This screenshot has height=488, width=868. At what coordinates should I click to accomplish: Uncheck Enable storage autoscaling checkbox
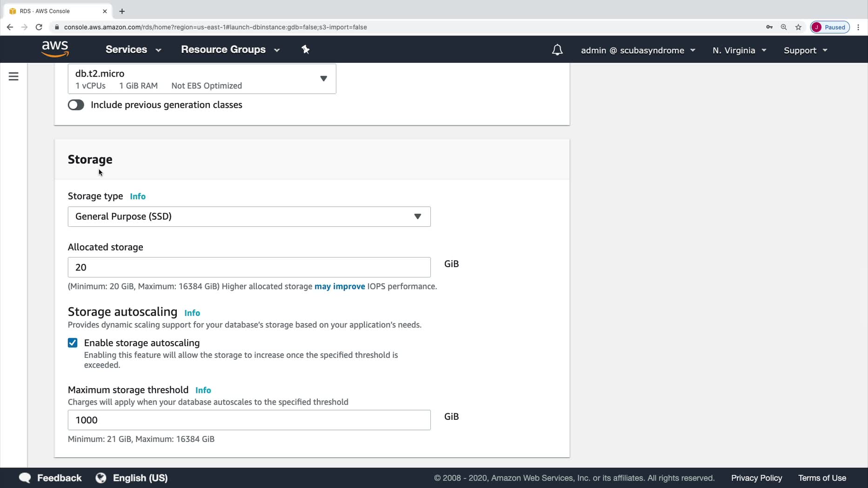73,343
